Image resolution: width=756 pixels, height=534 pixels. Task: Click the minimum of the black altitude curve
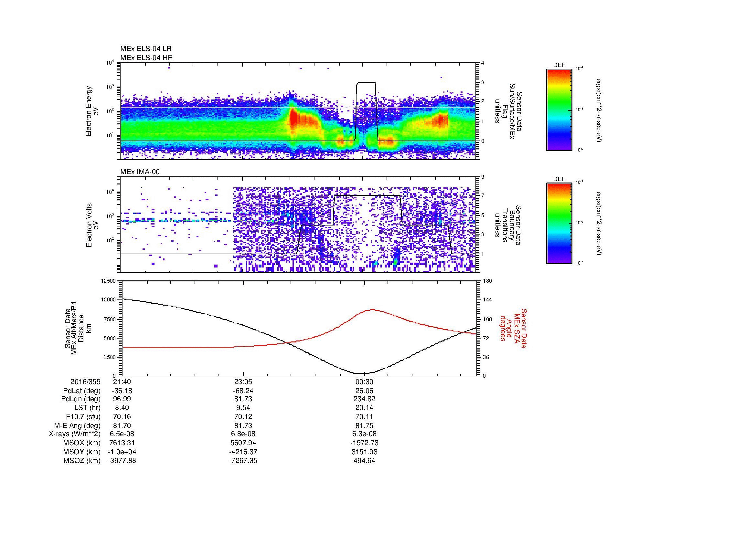[362, 373]
